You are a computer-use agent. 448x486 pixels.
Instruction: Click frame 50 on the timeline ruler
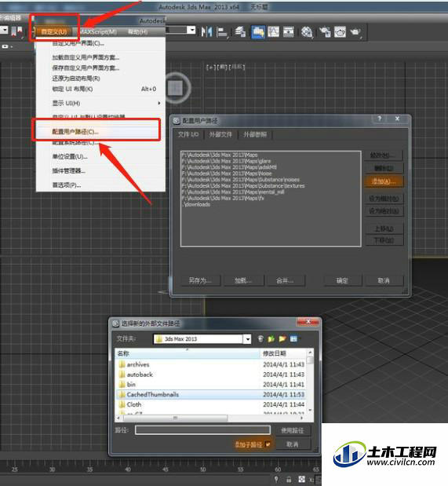[203, 470]
